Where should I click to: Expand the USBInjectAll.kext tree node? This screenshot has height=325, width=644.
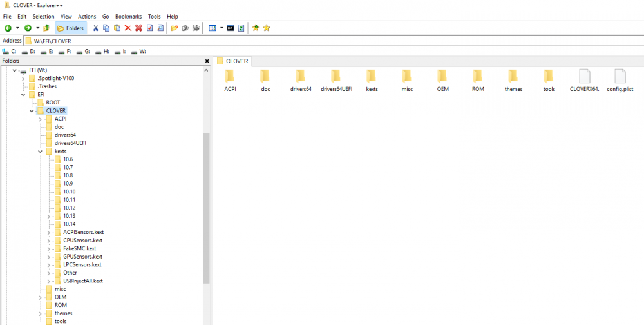pos(49,281)
